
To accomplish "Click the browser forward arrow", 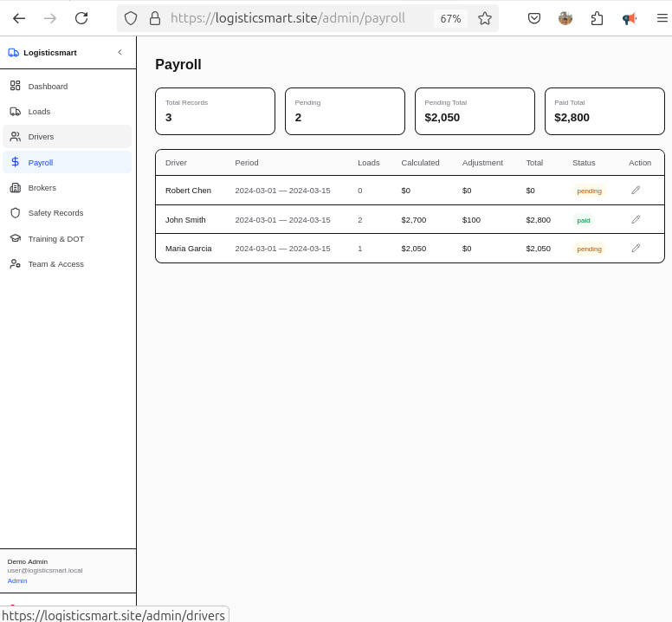I will pos(50,18).
